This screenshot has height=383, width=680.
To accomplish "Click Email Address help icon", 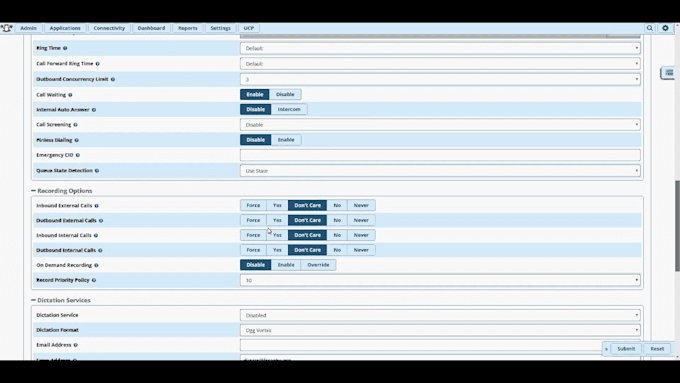I will [x=75, y=345].
